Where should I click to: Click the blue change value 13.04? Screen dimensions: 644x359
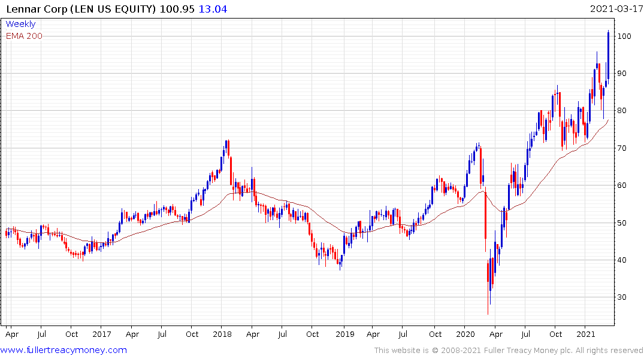tap(213, 9)
